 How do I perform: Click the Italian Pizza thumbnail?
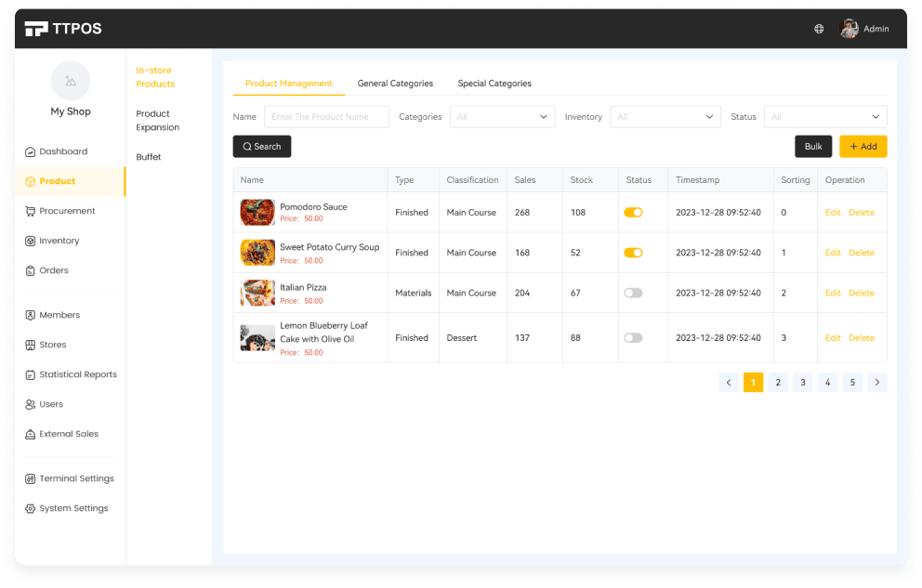(x=257, y=294)
